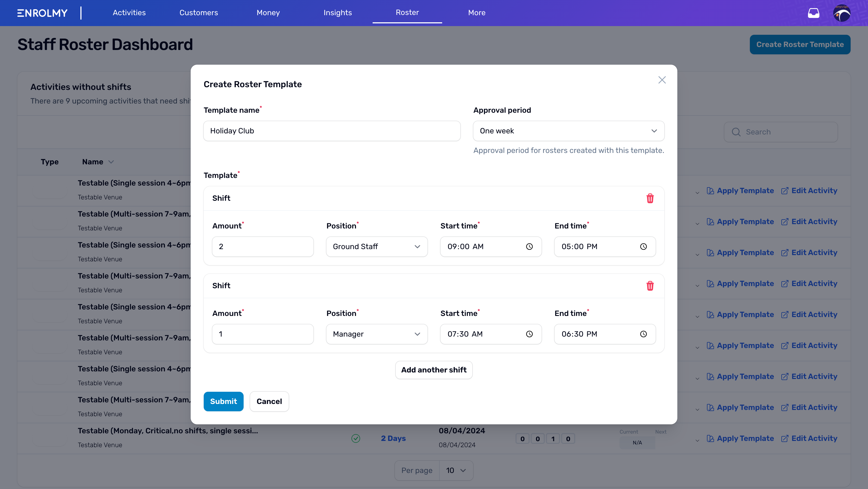Viewport: 868px width, 489px height.
Task: Click Apply Template in the first row
Action: (x=740, y=191)
